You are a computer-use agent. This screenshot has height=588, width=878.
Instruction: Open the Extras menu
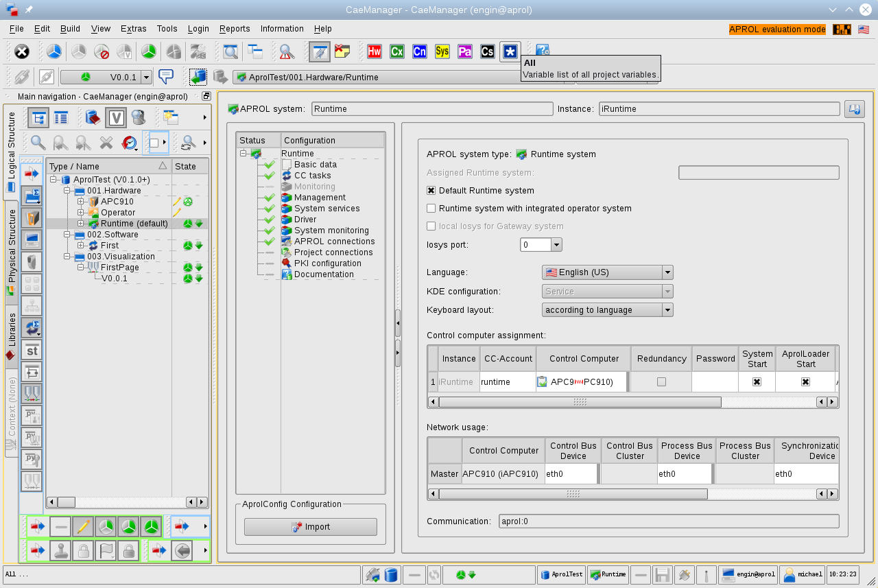tap(133, 29)
